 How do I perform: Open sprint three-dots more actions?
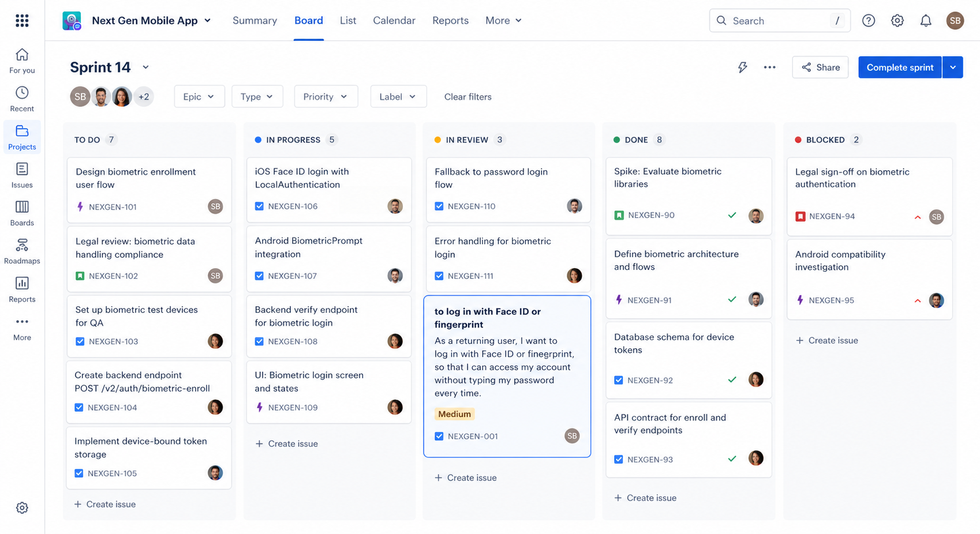click(x=769, y=67)
